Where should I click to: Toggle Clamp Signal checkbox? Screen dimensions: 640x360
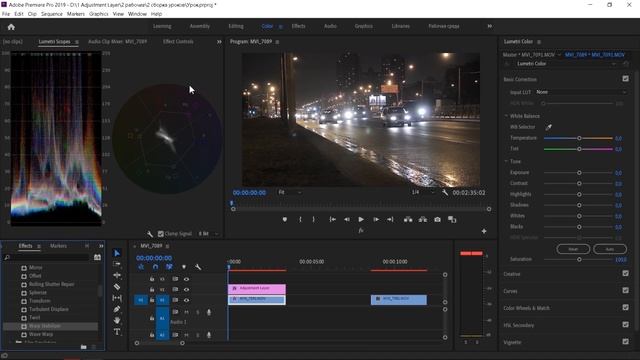click(x=161, y=234)
